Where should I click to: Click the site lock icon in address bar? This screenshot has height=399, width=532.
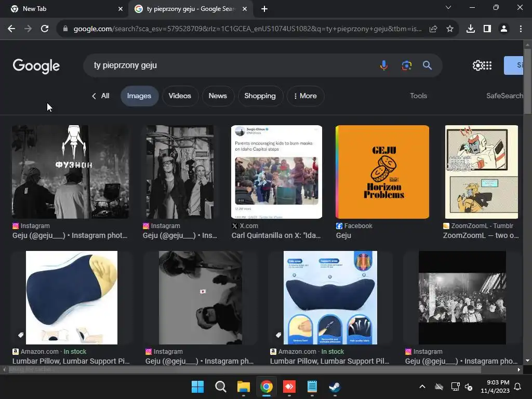(65, 29)
